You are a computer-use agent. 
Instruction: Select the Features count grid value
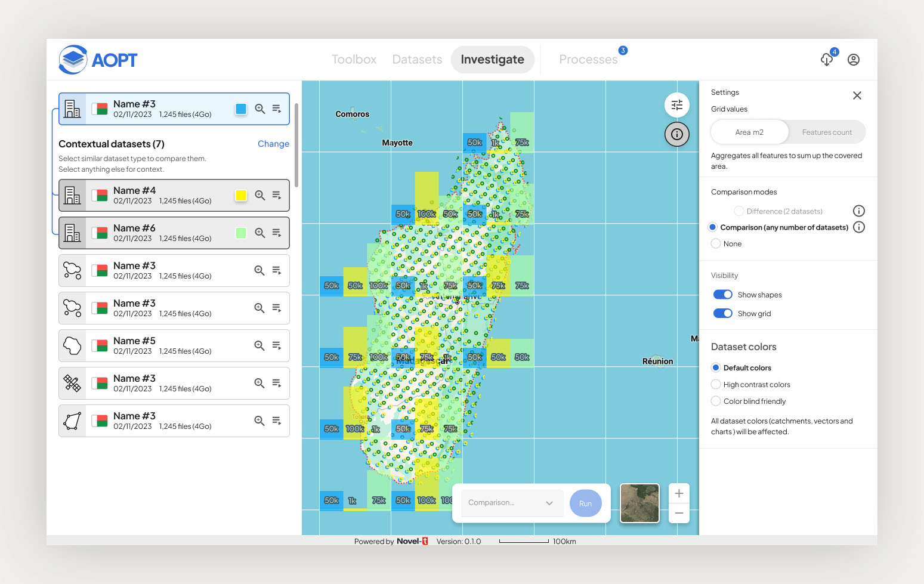(826, 132)
